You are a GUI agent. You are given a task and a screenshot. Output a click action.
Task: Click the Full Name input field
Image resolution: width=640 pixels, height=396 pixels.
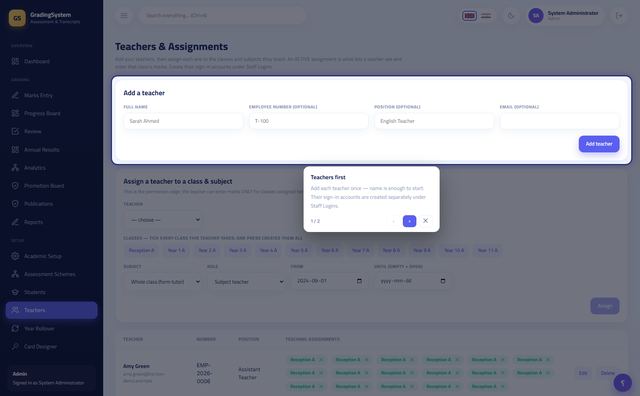183,121
